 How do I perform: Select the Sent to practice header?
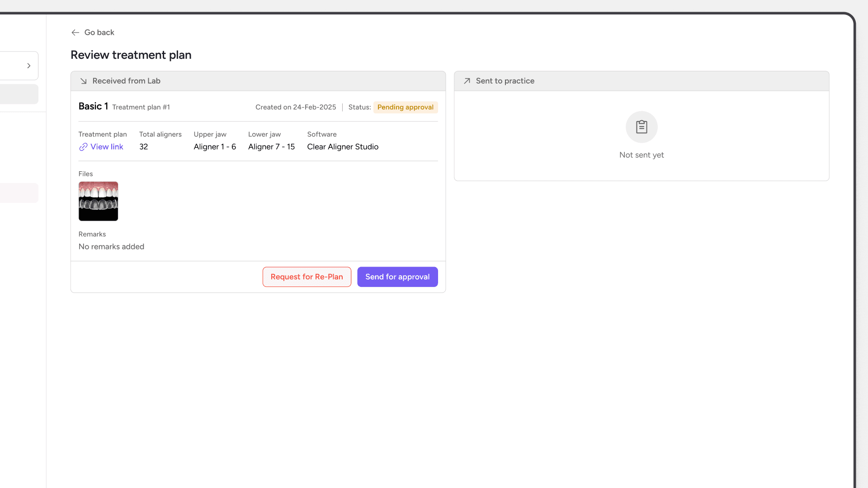505,81
